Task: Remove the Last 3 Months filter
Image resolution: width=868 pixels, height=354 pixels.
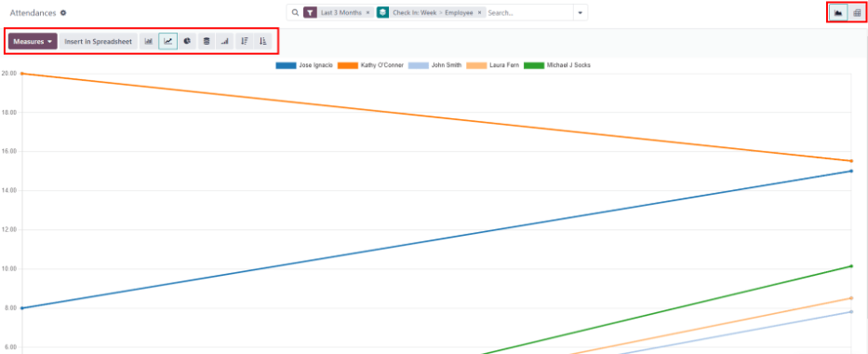Action: pos(368,13)
